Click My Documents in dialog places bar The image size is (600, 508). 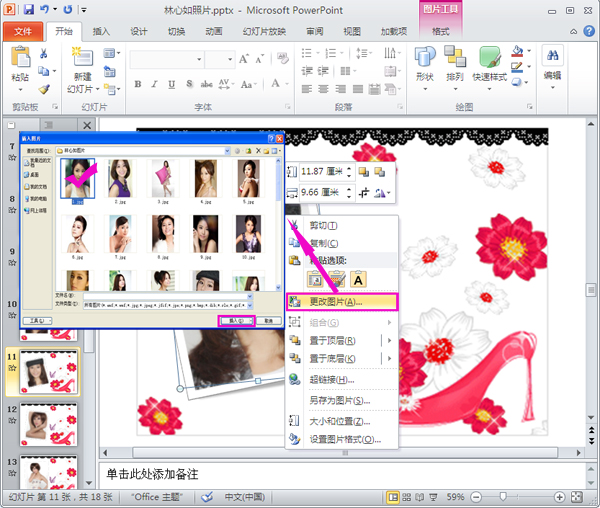(x=35, y=187)
